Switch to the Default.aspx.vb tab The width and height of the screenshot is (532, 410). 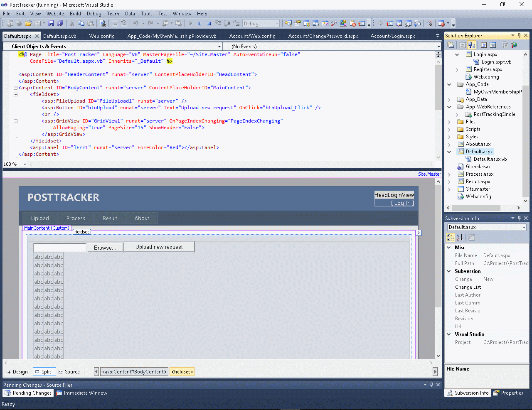60,36
